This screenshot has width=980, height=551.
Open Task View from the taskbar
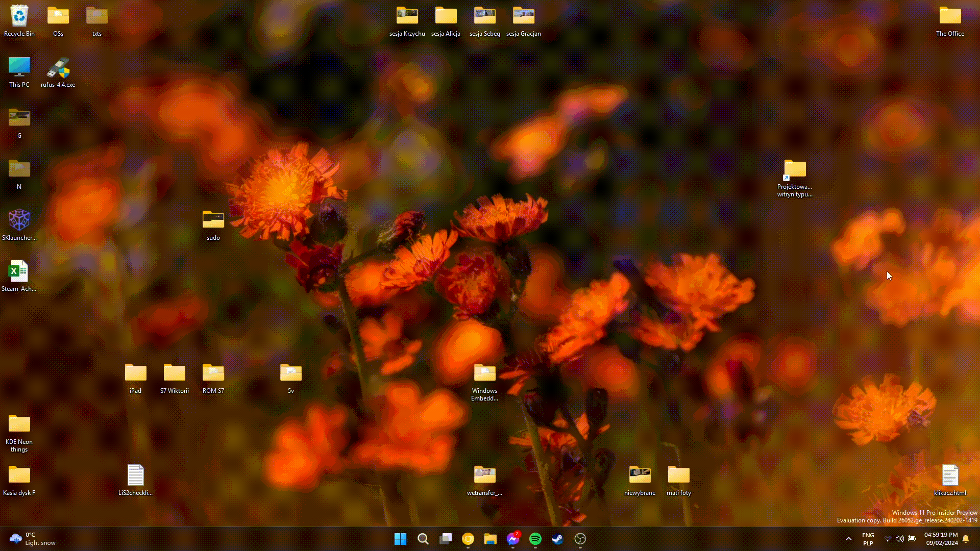click(445, 539)
